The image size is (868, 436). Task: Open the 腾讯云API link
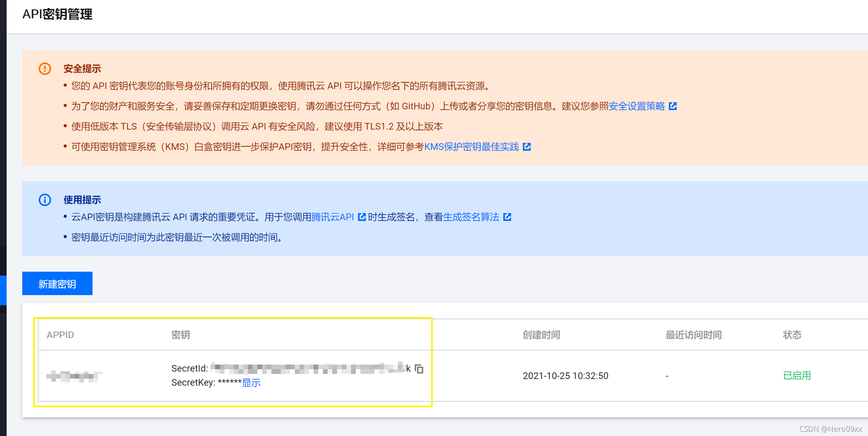333,217
